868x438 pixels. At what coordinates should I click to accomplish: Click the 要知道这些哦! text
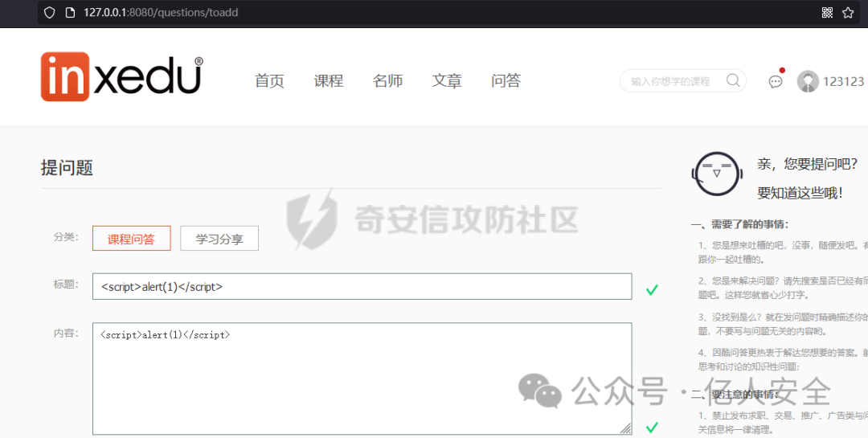tap(800, 193)
